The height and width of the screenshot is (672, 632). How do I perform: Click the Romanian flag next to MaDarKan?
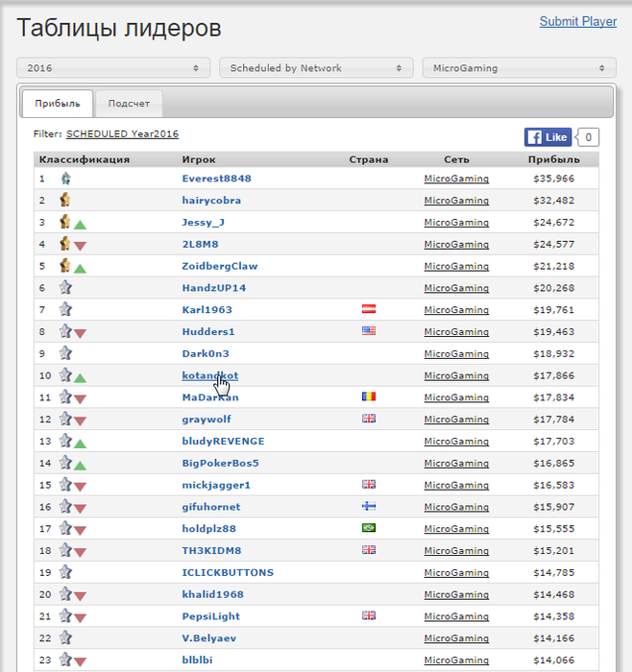[x=368, y=396]
